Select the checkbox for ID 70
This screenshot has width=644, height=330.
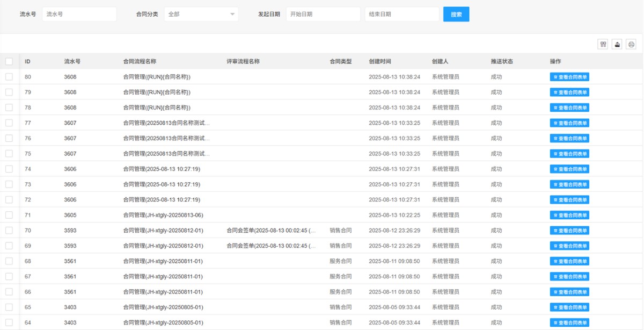tap(9, 231)
